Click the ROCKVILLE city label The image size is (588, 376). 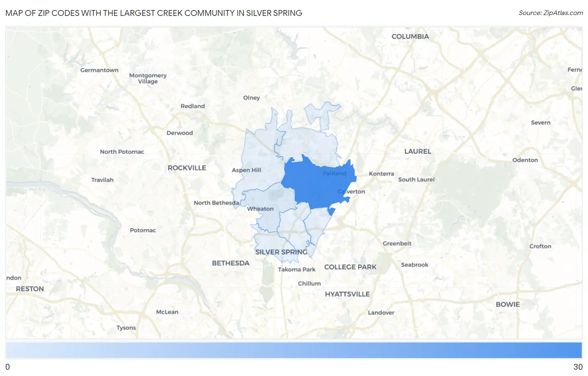(187, 168)
